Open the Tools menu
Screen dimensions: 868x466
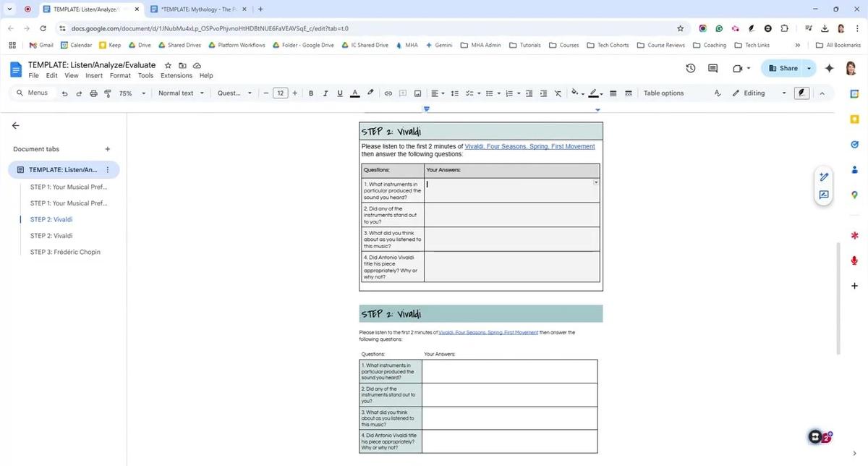[146, 75]
